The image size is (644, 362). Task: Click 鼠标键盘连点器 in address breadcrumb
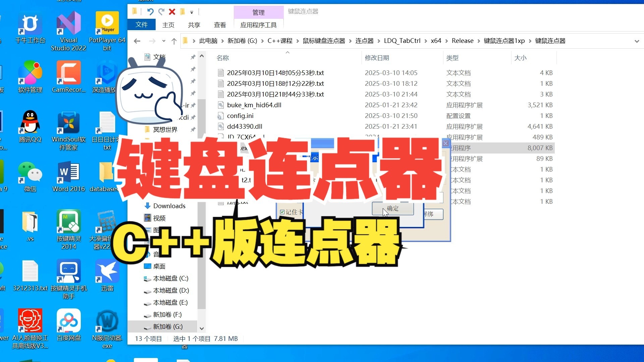click(324, 41)
